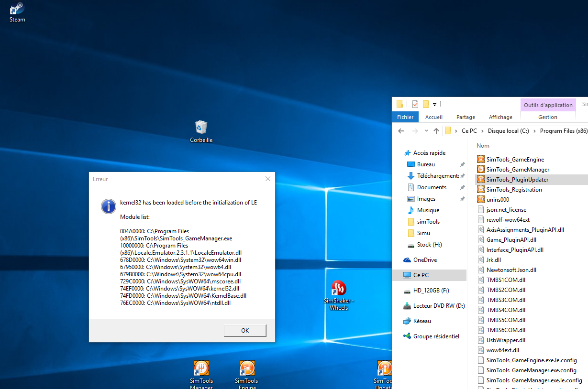The width and height of the screenshot is (588, 389).
Task: Click the New folder icon in Explorer quick toolbar
Action: (x=425, y=104)
